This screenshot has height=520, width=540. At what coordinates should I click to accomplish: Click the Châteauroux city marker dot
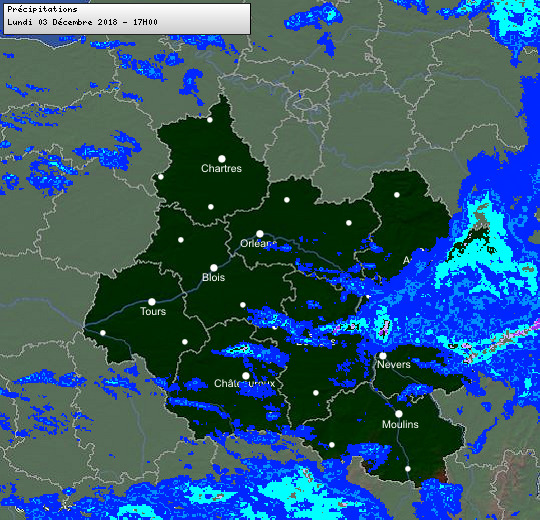(246, 375)
